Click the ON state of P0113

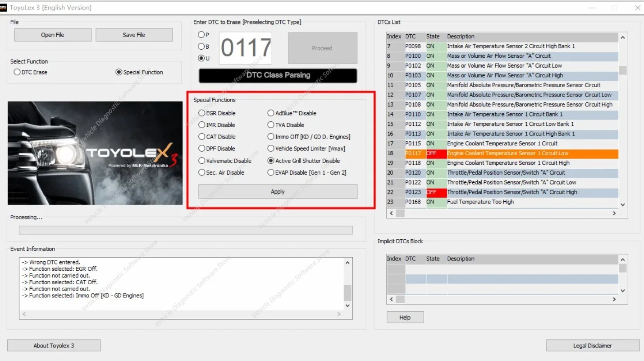(436, 134)
